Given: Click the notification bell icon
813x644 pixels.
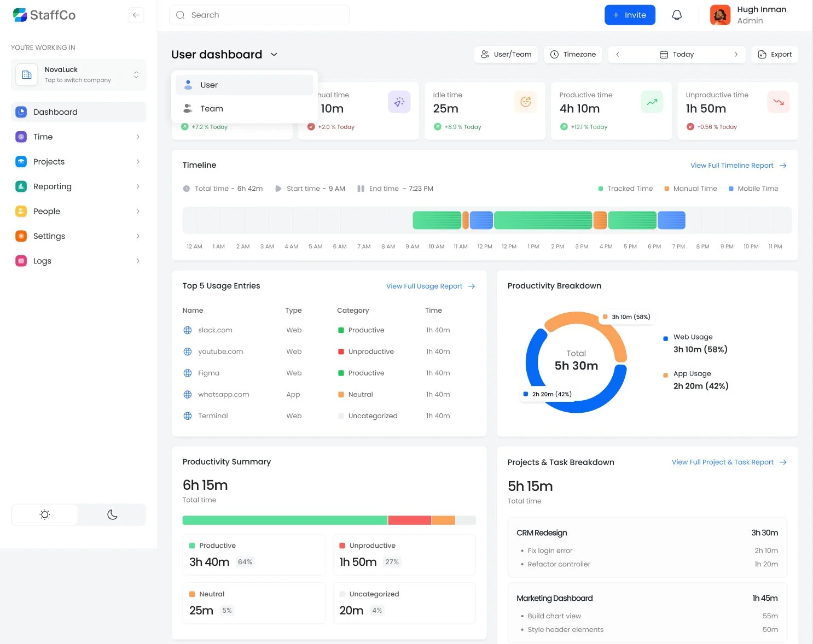Looking at the screenshot, I should pos(677,15).
